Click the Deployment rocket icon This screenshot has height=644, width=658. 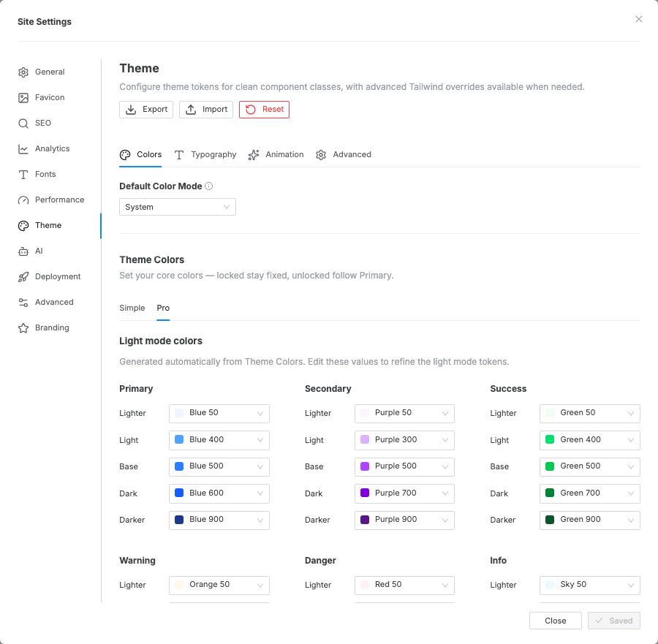click(x=23, y=277)
